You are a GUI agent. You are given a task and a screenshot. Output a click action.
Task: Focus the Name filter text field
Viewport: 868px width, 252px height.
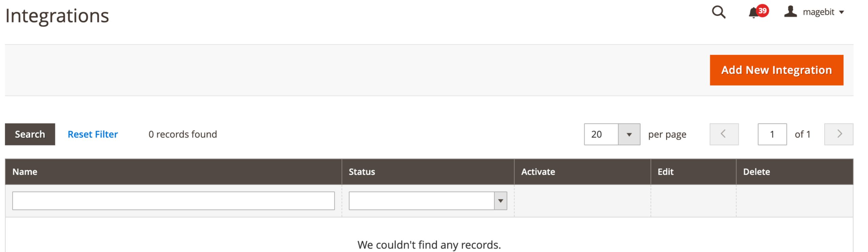tap(173, 201)
